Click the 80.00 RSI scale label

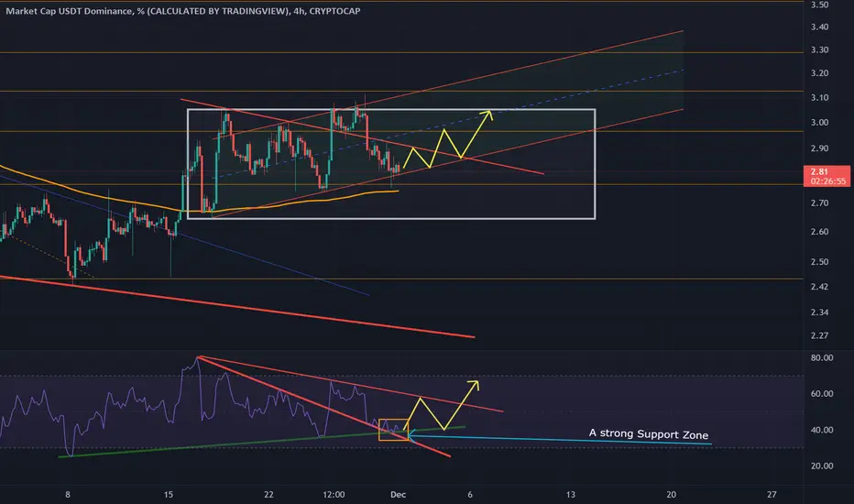click(x=822, y=358)
